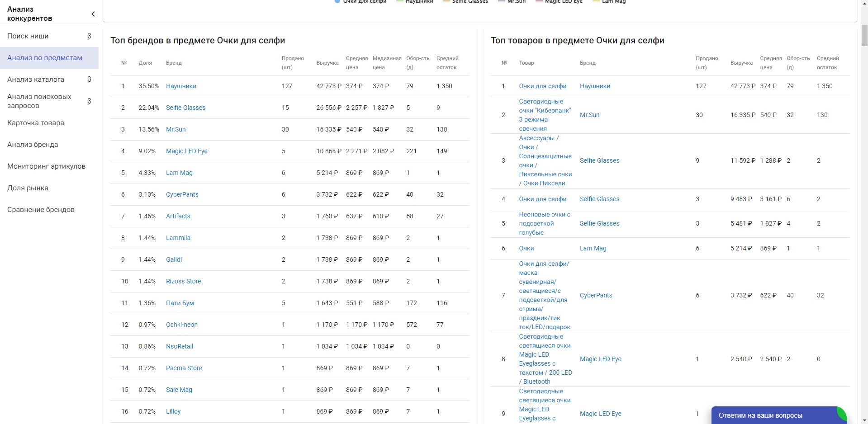The width and height of the screenshot is (868, 424).
Task: Click the 26 556 ₽ revenue cell
Action: [x=329, y=108]
